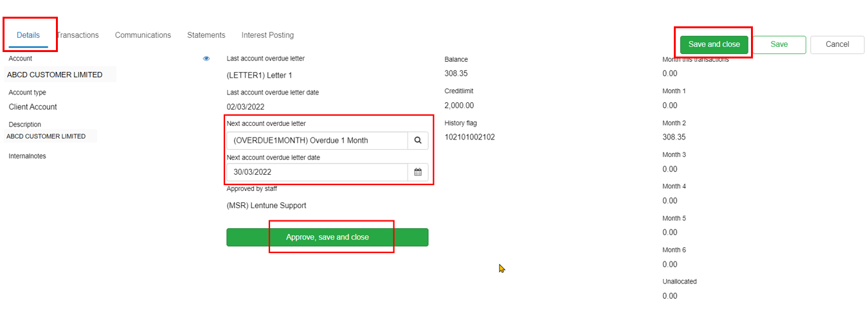Go to the Communications tab

click(x=143, y=35)
